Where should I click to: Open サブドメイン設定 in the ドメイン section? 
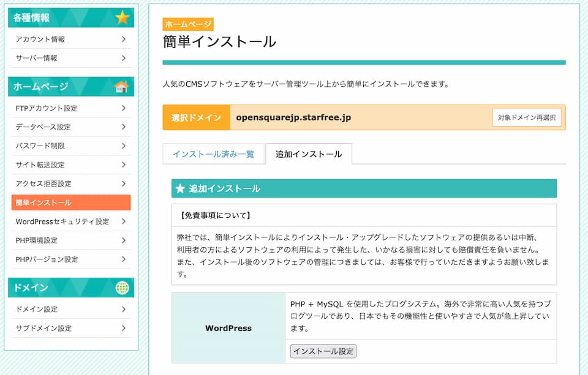point(70,329)
